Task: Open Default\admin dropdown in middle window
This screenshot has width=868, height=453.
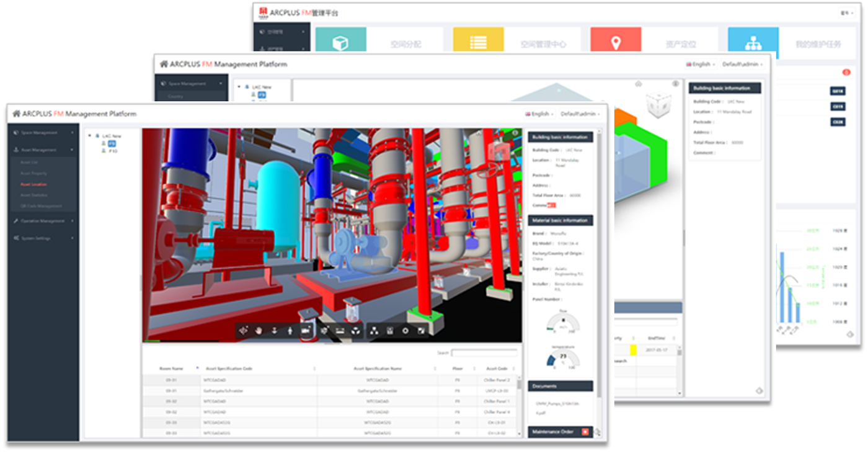Action: tap(743, 64)
